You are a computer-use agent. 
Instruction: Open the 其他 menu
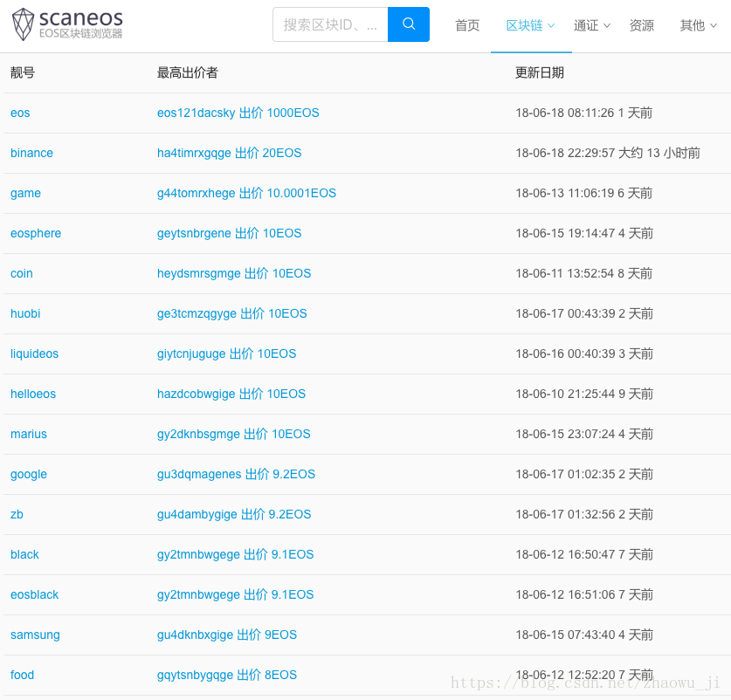[693, 25]
